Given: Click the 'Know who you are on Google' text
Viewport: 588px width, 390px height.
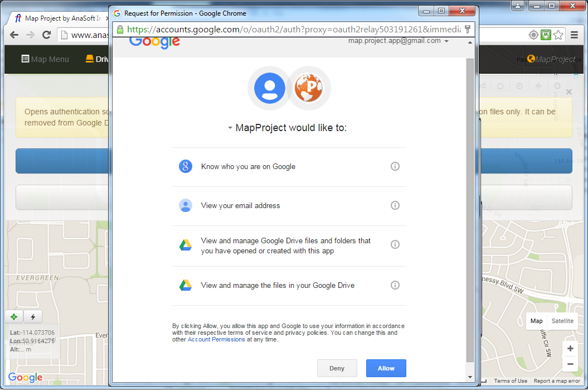Looking at the screenshot, I should 248,166.
